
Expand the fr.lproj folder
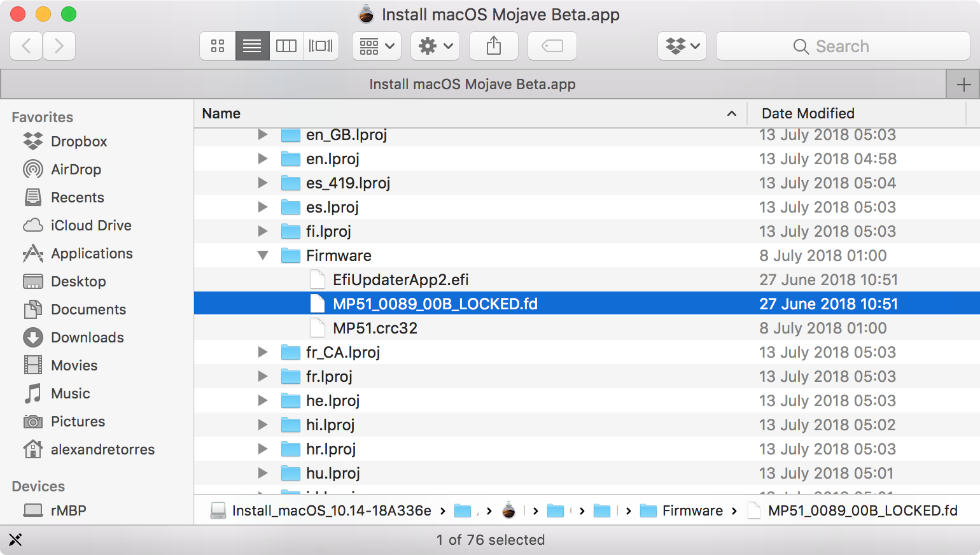coord(263,376)
